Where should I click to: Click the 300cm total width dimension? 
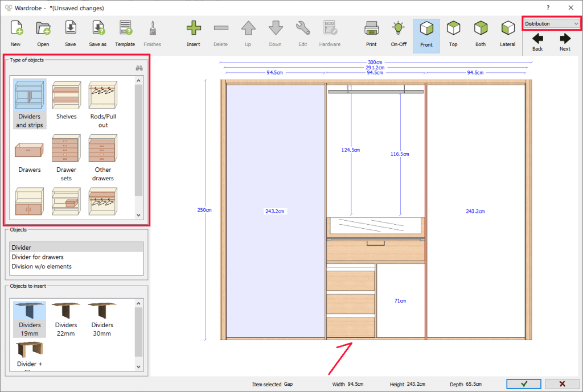[x=375, y=63]
